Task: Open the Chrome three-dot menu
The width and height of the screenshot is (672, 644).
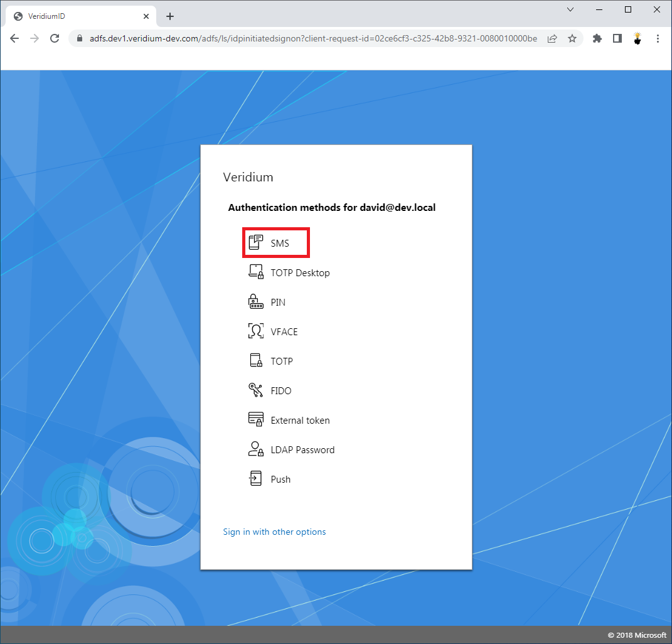Action: coord(658,38)
